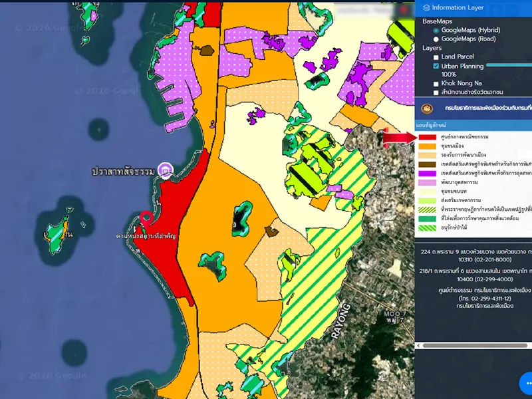Click the department emblem logo in the panel
The height and width of the screenshot is (399, 532).
[x=426, y=108]
